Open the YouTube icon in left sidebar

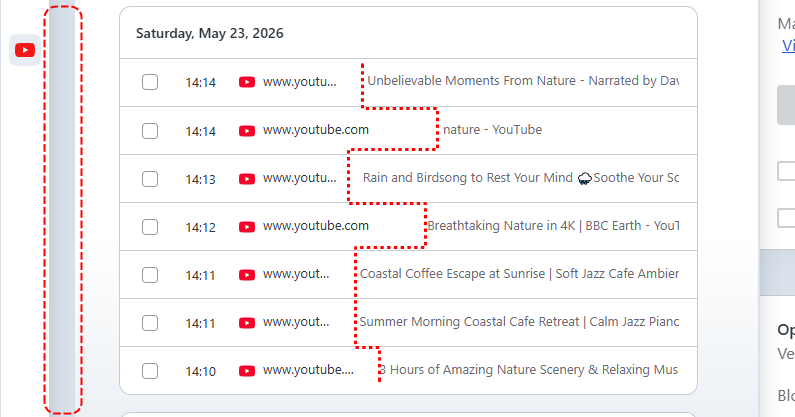pos(25,50)
